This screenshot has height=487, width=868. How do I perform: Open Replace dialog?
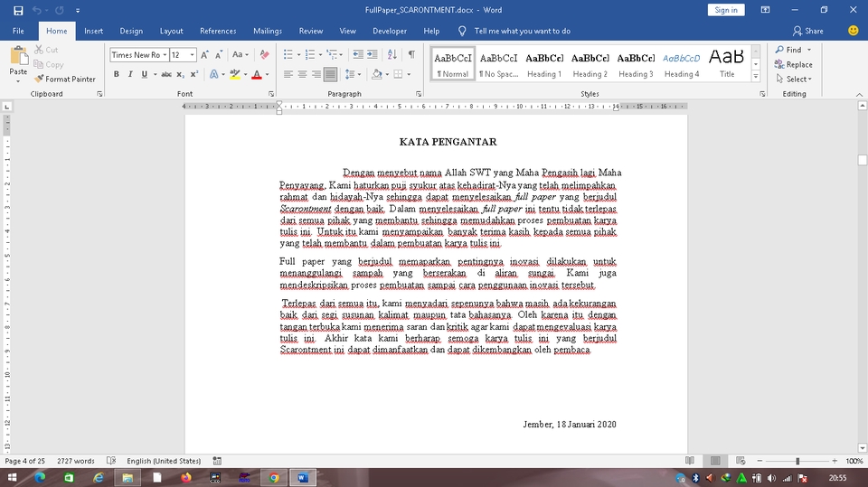(x=794, y=65)
